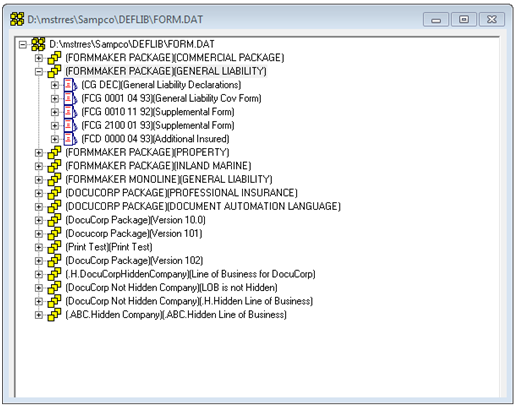Click the FCG 0001 04 93 form icon

pos(70,99)
